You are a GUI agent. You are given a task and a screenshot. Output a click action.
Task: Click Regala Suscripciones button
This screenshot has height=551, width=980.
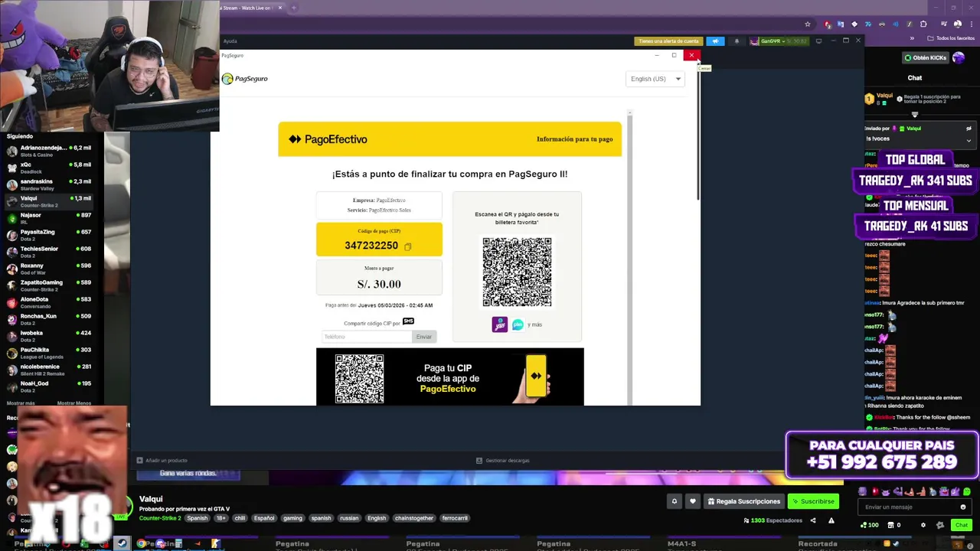tap(744, 501)
